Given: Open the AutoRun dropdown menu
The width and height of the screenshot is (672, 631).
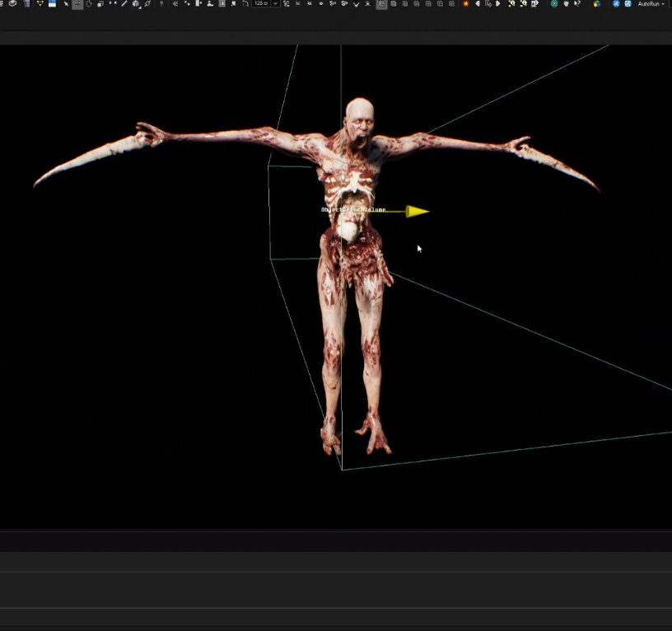Looking at the screenshot, I should point(650,4).
